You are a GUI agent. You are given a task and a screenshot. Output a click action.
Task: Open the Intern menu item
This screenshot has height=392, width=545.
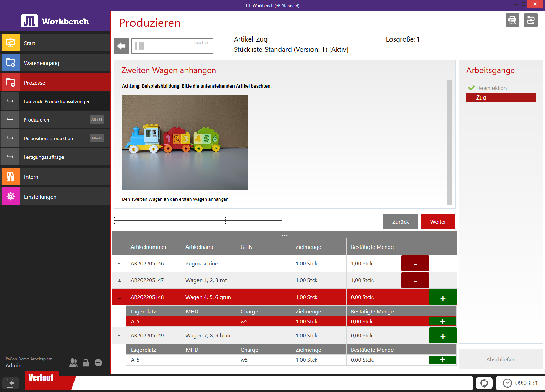tap(55, 177)
